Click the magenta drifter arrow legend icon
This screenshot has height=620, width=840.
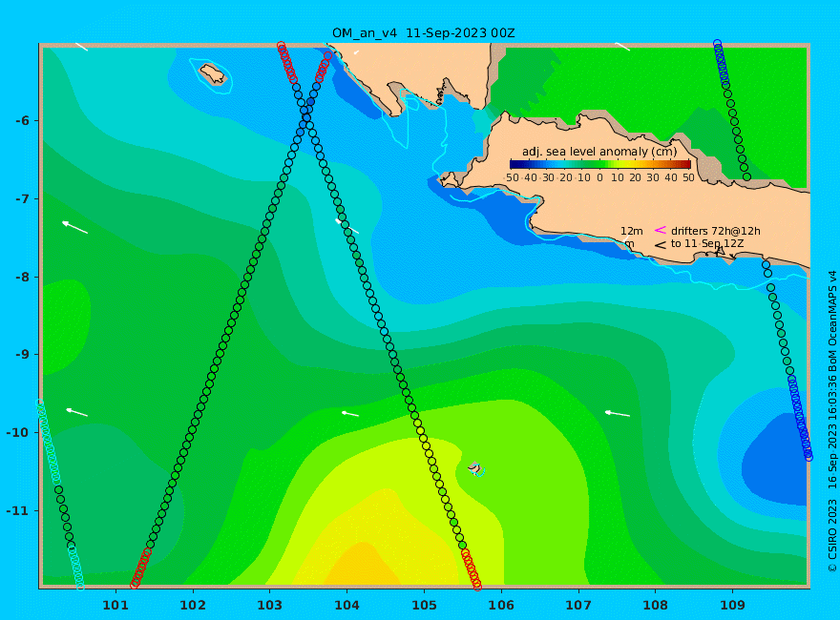(660, 230)
